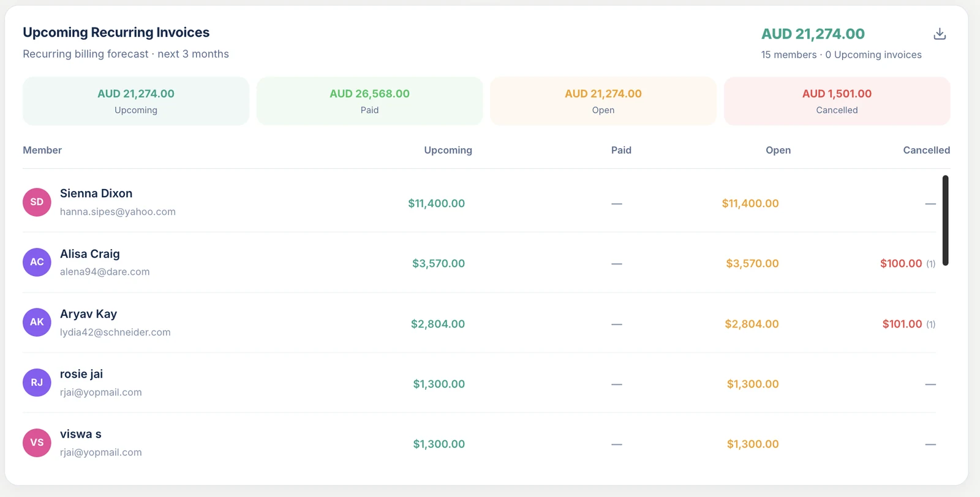Screen dimensions: 980x497
Task: Click the Open column header
Action: [x=778, y=150]
